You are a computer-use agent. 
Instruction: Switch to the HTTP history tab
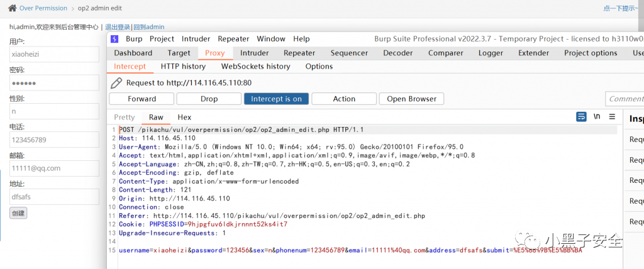(183, 66)
